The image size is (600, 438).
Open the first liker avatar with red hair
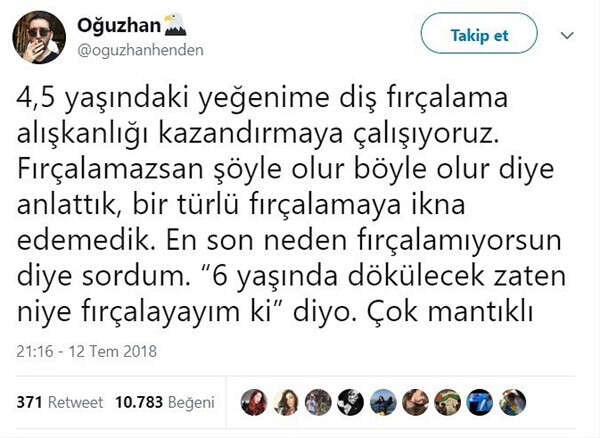[254, 402]
